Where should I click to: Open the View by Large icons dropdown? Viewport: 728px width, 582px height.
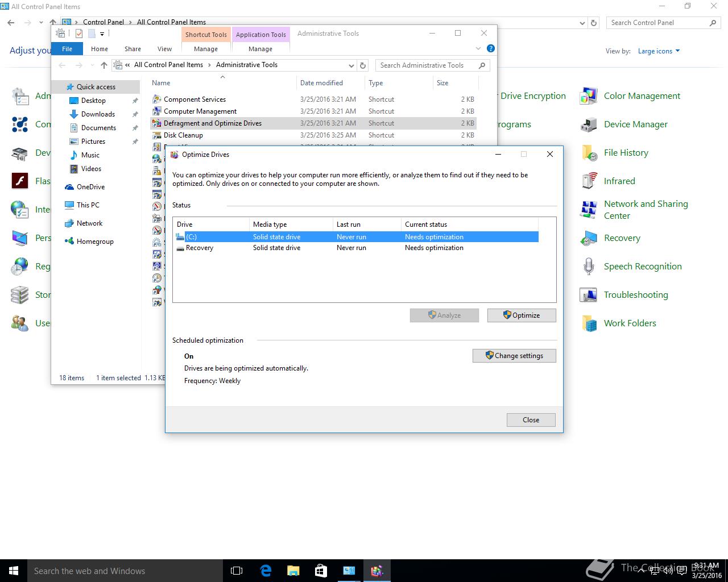point(659,51)
